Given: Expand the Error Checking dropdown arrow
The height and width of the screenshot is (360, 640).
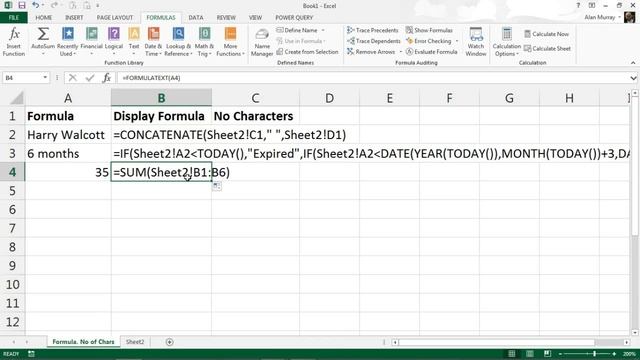Looking at the screenshot, I should point(457,41).
